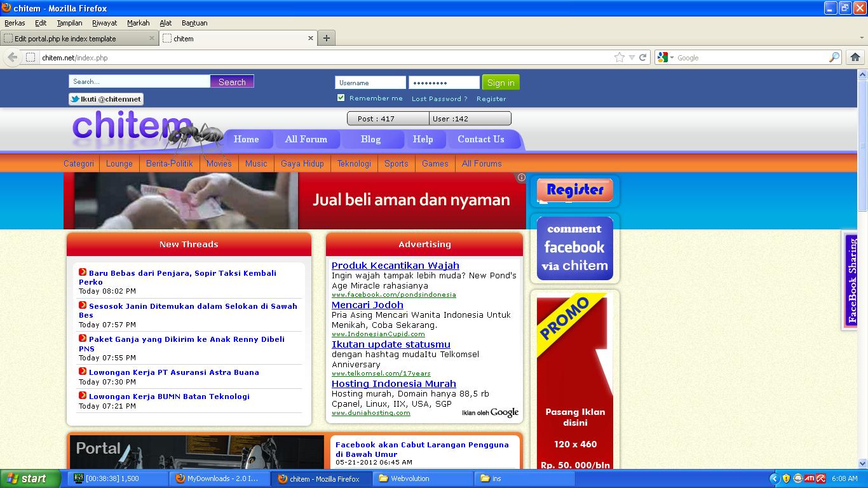
Task: Click the Firefox back arrow button
Action: coord(13,57)
